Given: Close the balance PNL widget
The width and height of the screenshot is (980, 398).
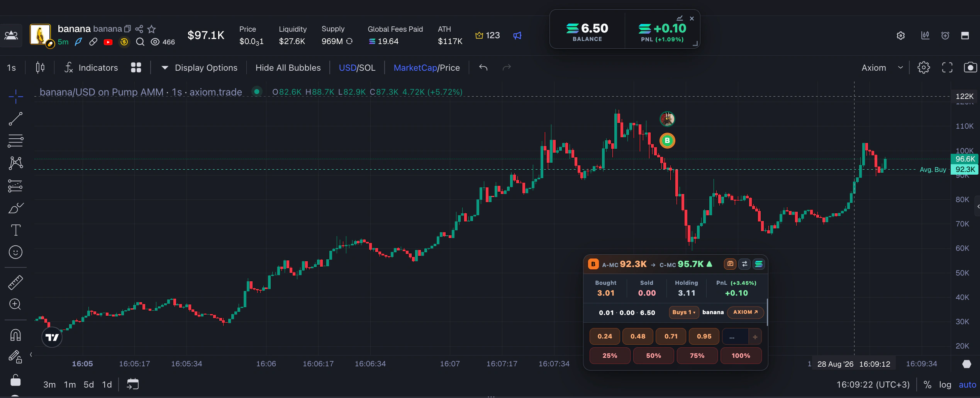Looking at the screenshot, I should click(692, 18).
